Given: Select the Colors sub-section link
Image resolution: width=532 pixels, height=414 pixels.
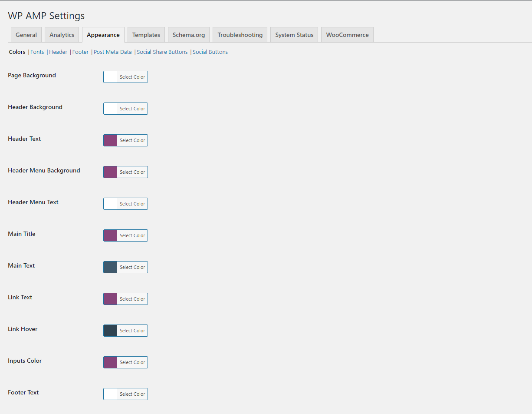Looking at the screenshot, I should pyautogui.click(x=17, y=52).
